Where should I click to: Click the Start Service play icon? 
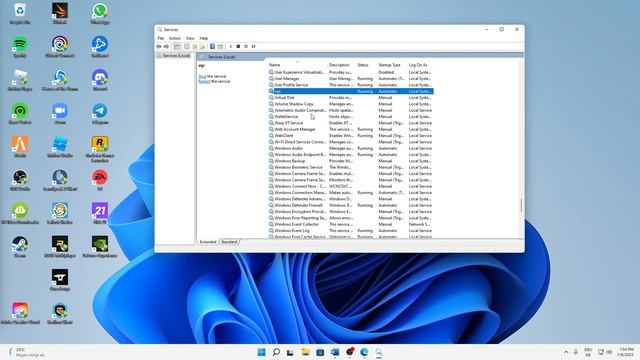231,47
